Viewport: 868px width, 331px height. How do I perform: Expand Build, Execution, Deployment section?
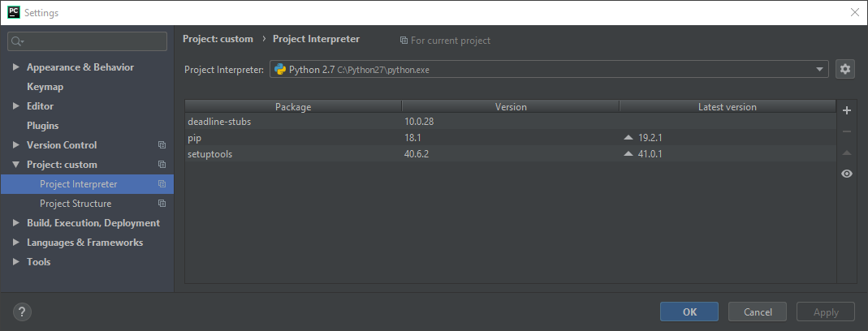pyautogui.click(x=16, y=223)
